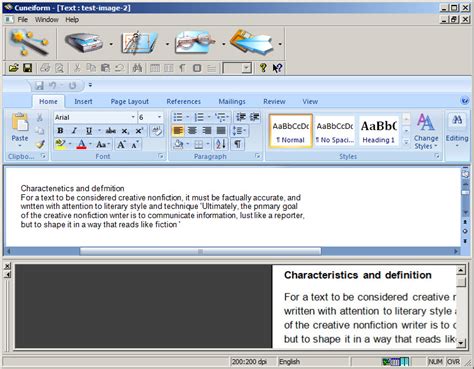Apply the Heading 1 style
The width and height of the screenshot is (474, 369).
point(379,131)
